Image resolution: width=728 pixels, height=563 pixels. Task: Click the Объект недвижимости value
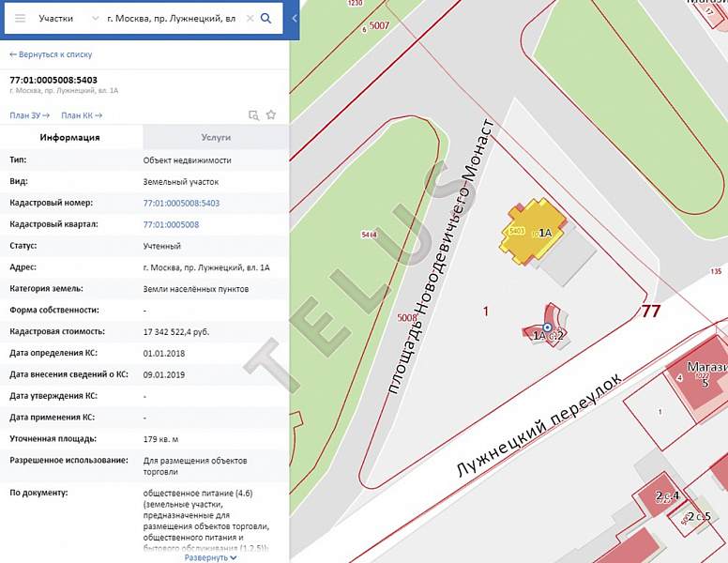[x=187, y=160]
